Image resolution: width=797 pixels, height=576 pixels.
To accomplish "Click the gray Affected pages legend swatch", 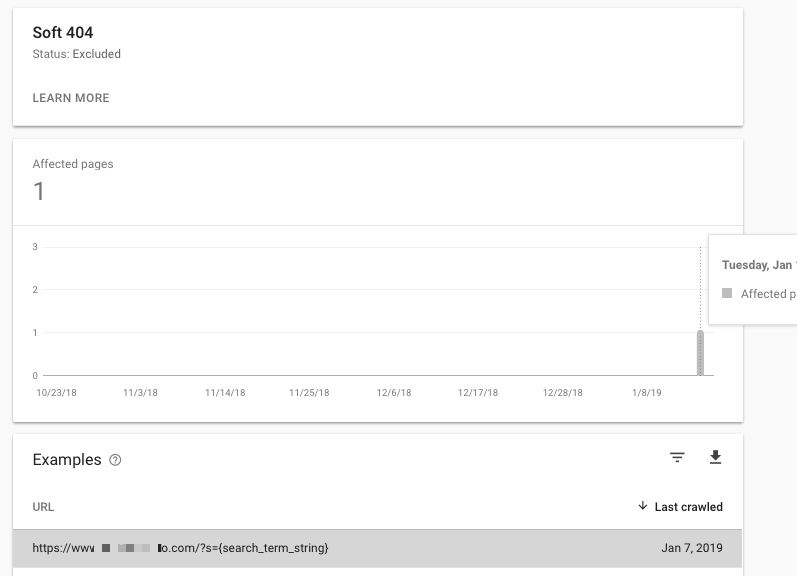I will (727, 294).
